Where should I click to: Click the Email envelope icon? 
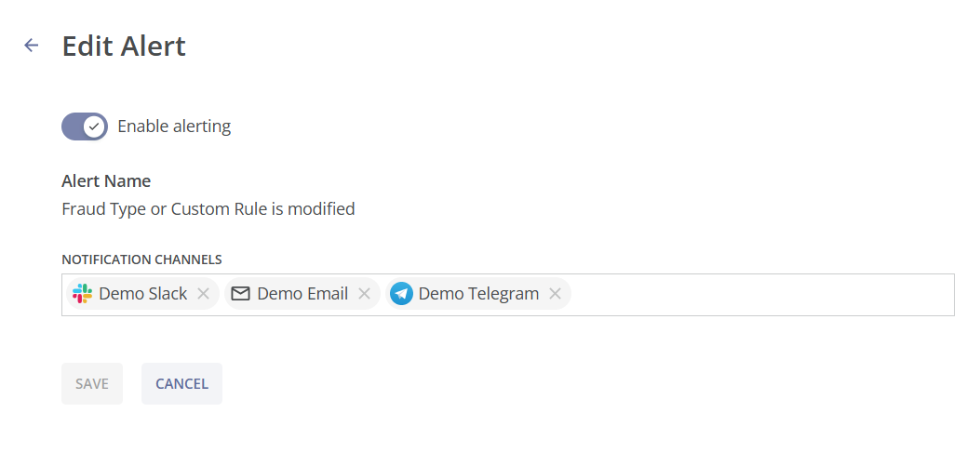241,294
